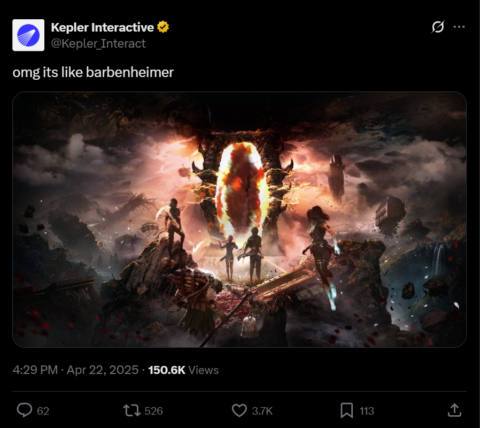
Task: Click the 3.7K likes count
Action: point(262,411)
